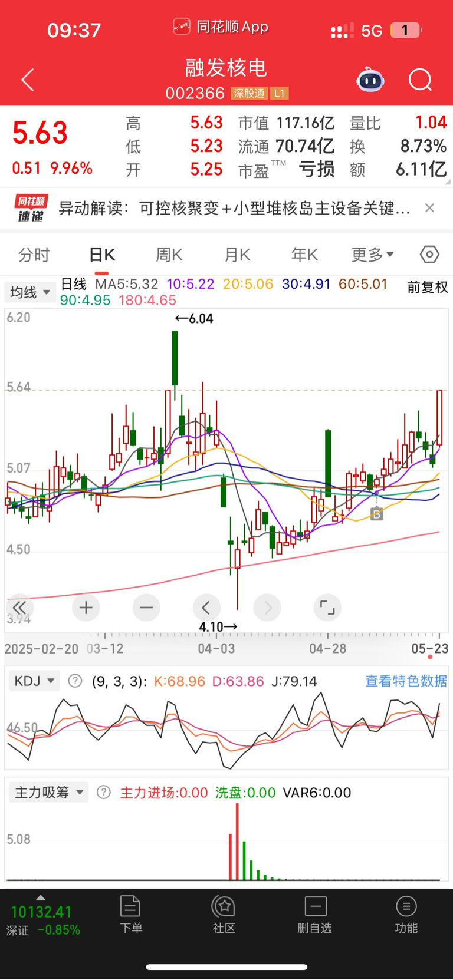Open 下单 order icon
Viewport: 453px width, 980px height.
pos(130,915)
